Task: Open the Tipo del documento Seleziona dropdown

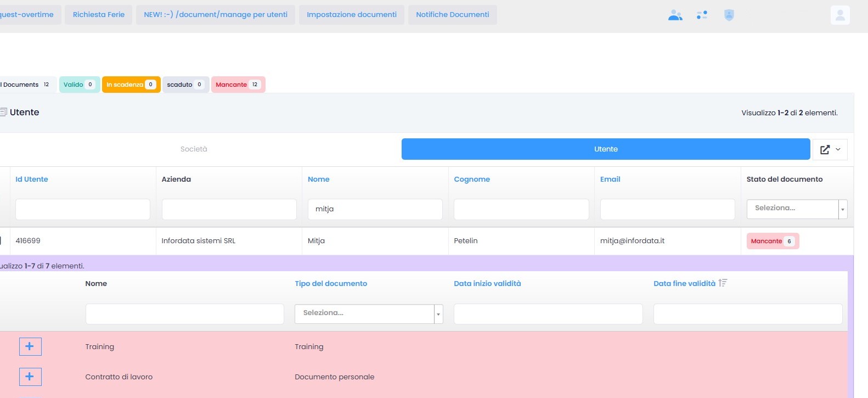Action: coord(369,313)
